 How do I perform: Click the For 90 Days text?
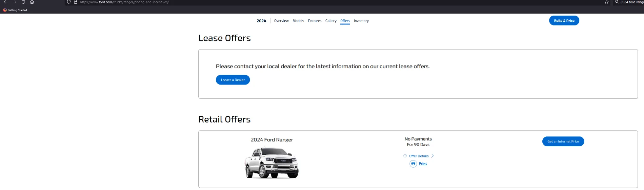418,145
